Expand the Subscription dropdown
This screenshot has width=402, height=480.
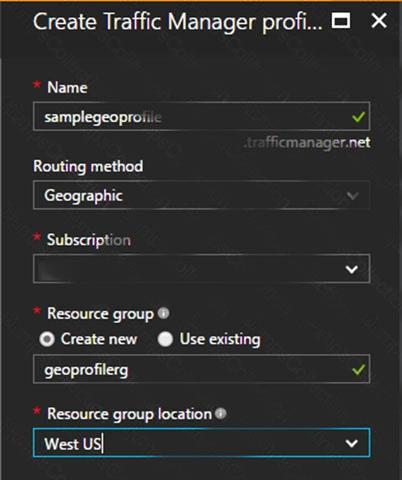pos(201,269)
